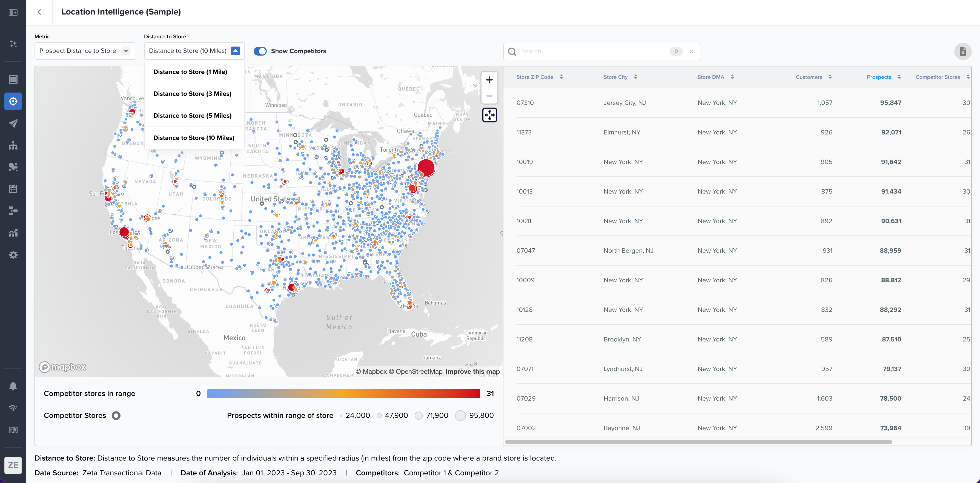The image size is (980, 483).
Task: Click ZIP code 10009 cell
Action: click(x=525, y=280)
